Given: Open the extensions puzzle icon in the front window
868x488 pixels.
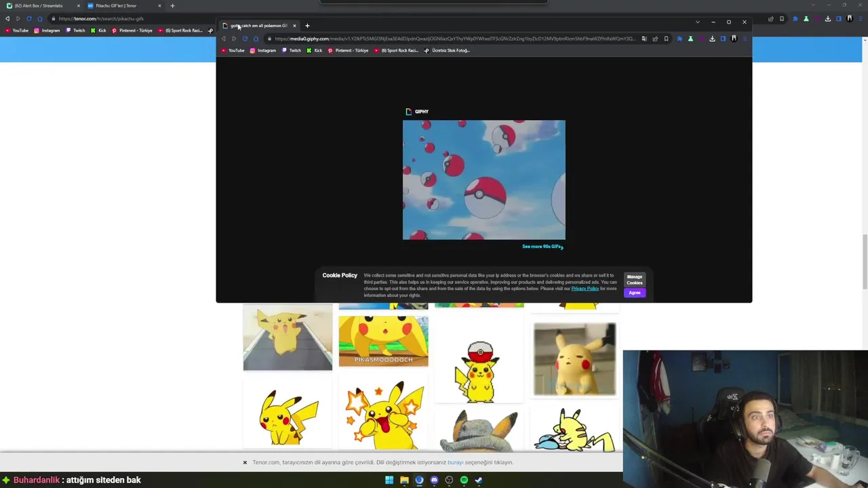Looking at the screenshot, I should pos(679,39).
